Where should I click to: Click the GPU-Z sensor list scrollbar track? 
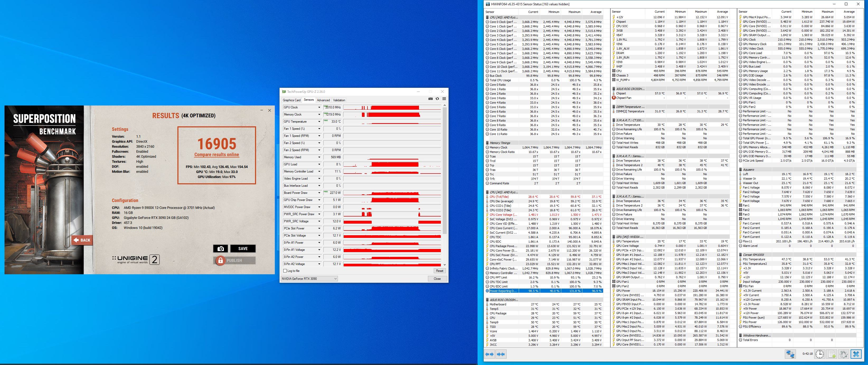tap(445, 185)
